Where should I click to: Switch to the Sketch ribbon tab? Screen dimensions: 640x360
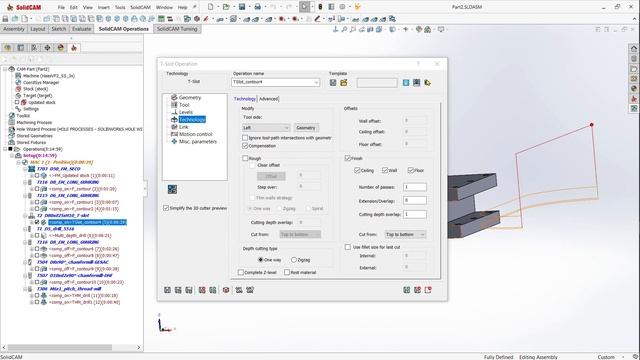click(x=58, y=29)
